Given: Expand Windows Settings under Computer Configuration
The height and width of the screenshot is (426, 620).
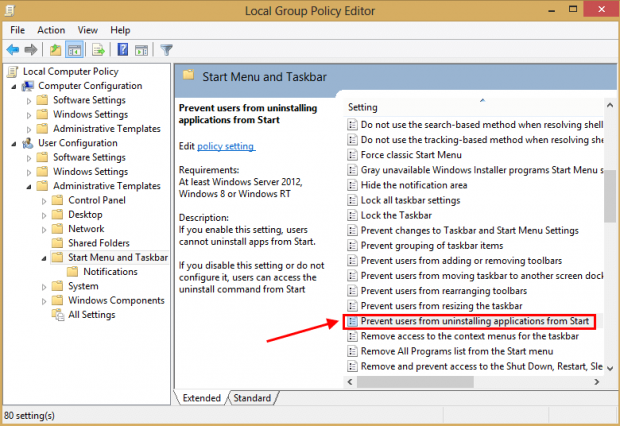Looking at the screenshot, I should [29, 115].
